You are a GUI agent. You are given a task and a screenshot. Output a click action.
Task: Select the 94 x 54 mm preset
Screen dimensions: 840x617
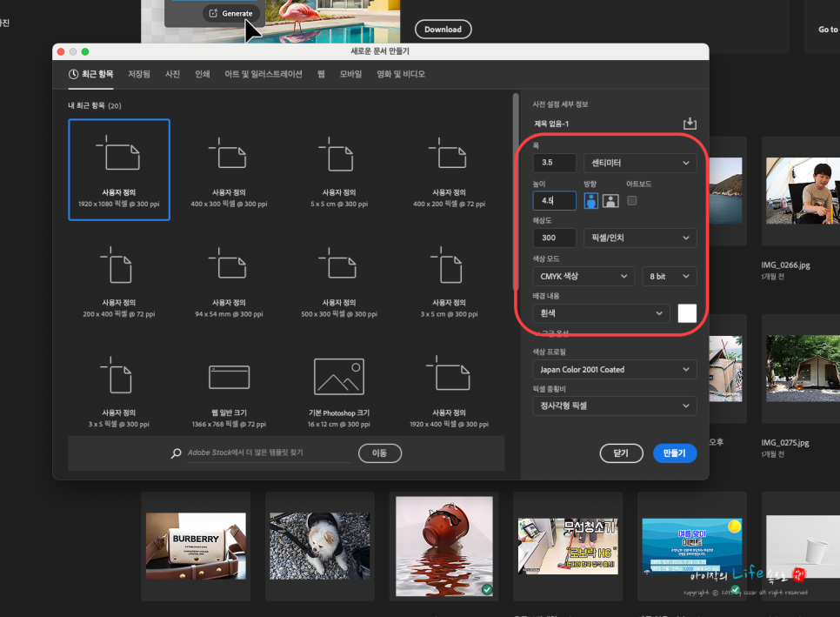click(229, 280)
